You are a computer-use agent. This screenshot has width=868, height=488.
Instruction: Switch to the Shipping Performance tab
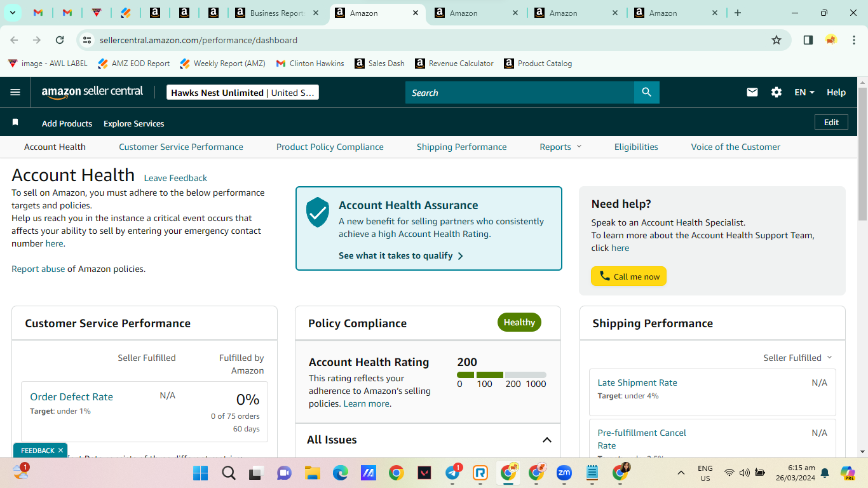(x=462, y=147)
